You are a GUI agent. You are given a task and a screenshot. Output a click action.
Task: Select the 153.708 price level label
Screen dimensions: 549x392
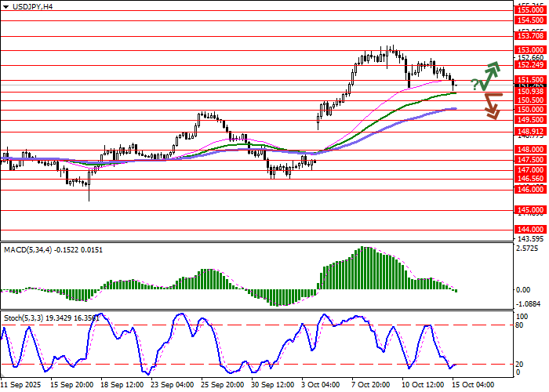(x=530, y=36)
